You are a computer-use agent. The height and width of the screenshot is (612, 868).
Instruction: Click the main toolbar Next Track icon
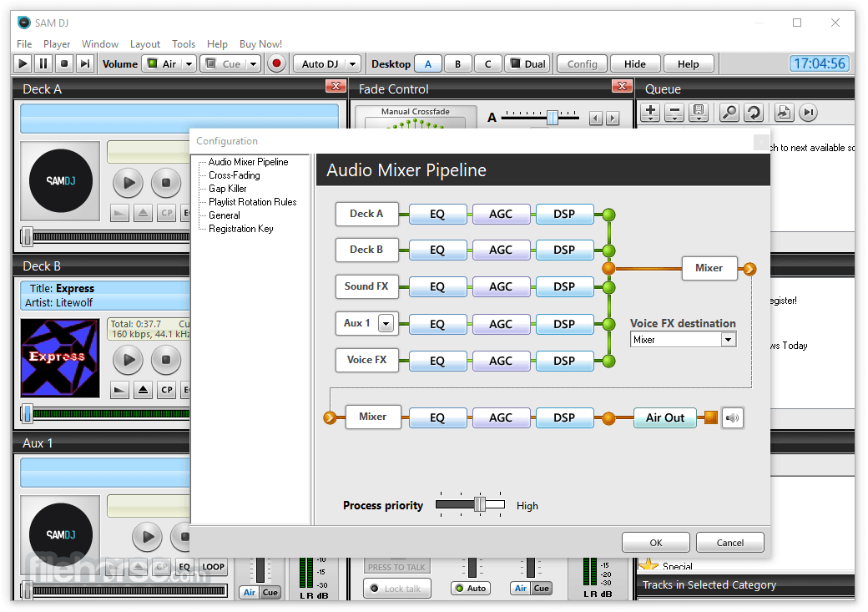pos(84,63)
